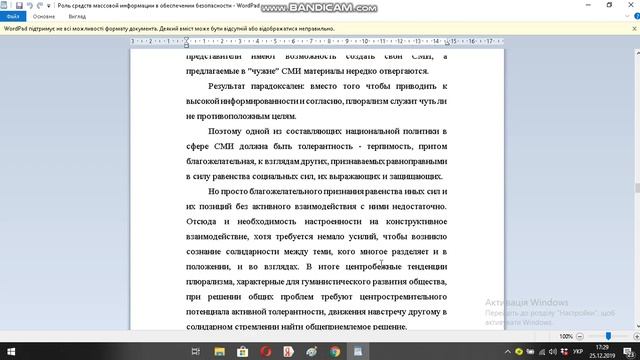Click the yellow round tray icon
Image resolution: width=640 pixels, height=360 pixels.
coord(519,351)
